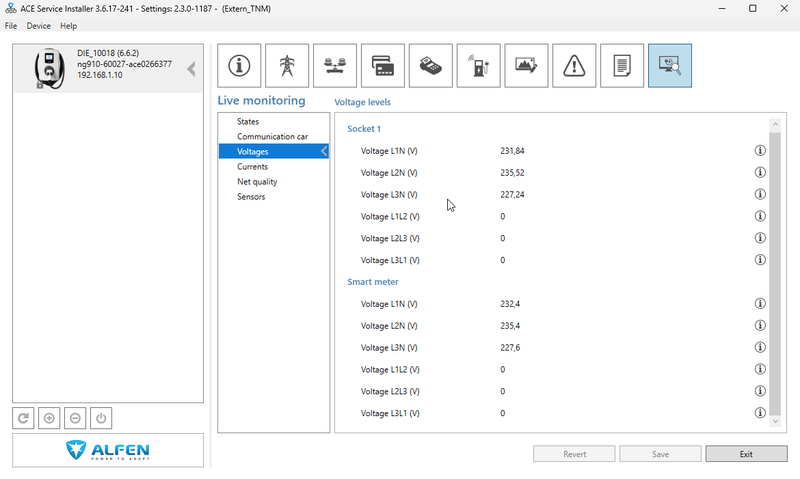Click the Alfen logo banner
Screen dimensions: 800x479
108,450
